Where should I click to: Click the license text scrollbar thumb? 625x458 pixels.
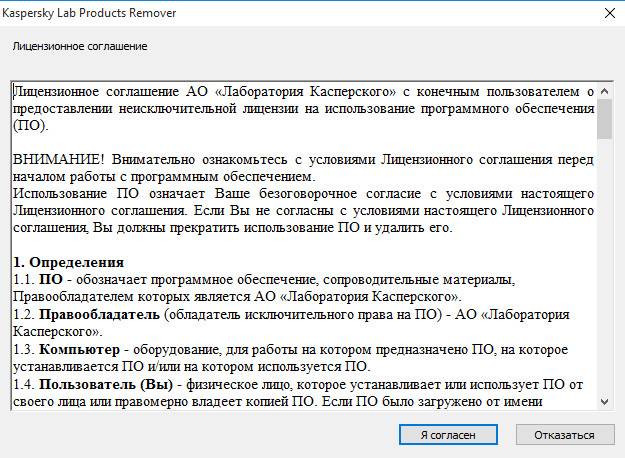coord(604,119)
